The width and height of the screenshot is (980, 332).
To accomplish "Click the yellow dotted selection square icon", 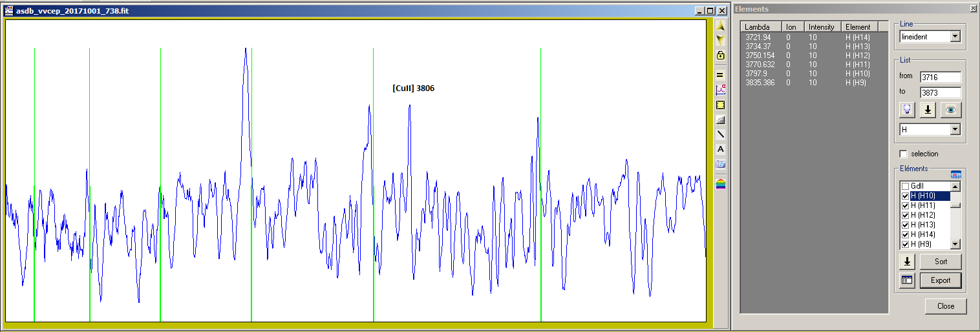I will [x=720, y=105].
